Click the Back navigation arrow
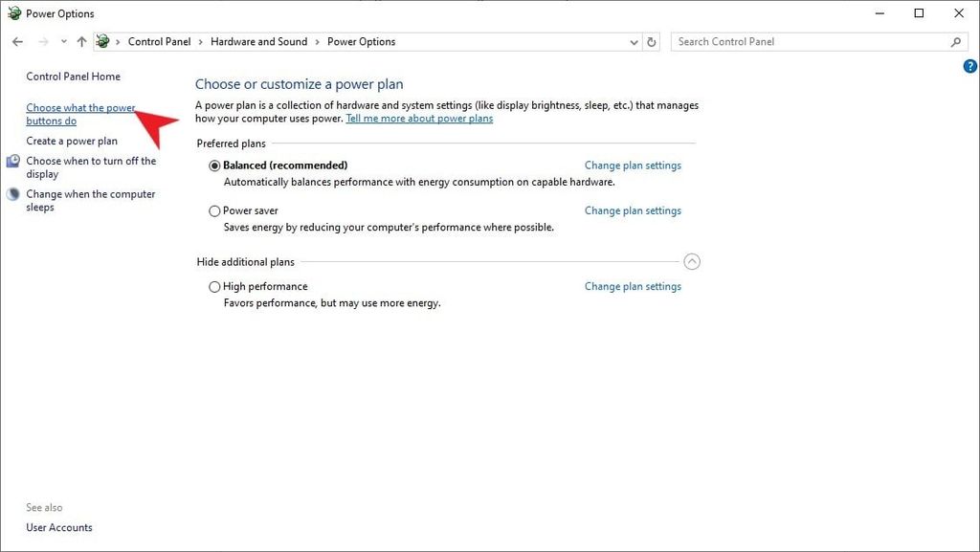Screen dimensions: 980x552 (17, 42)
